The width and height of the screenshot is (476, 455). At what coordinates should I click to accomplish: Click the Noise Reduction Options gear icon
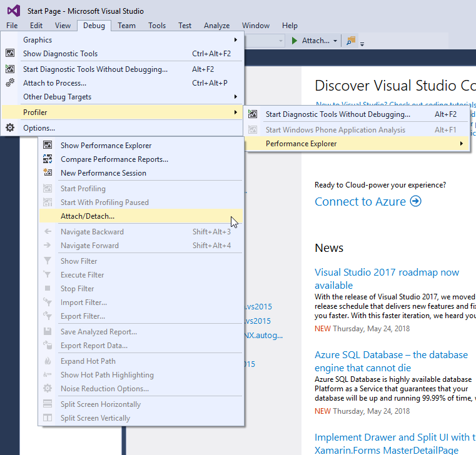coord(48,388)
